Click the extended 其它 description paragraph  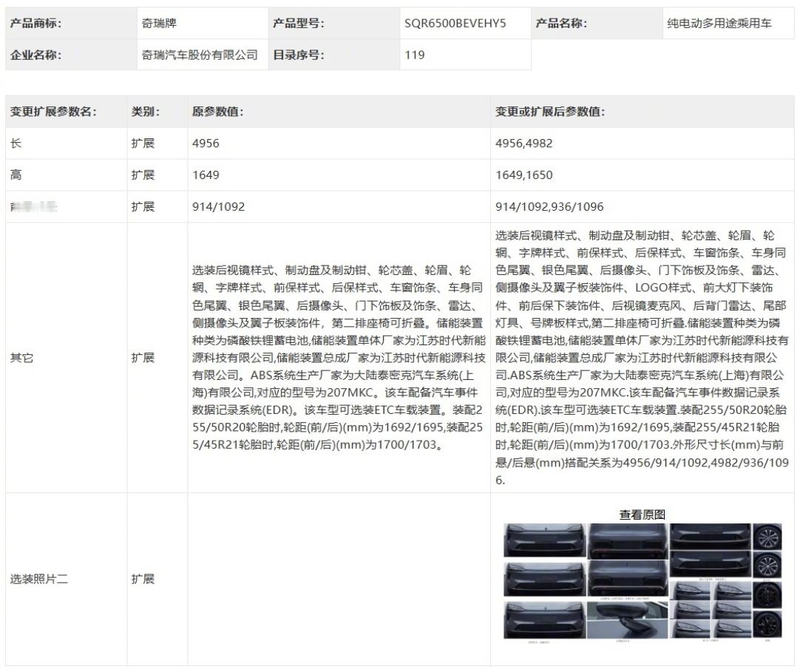tap(642, 358)
